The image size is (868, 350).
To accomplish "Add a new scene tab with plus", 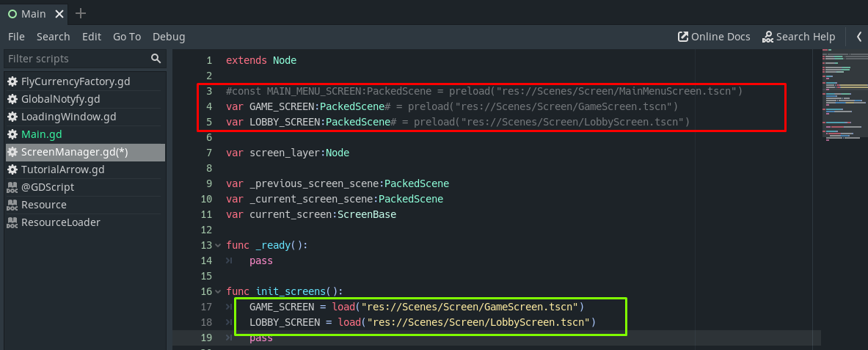I will click(x=81, y=13).
